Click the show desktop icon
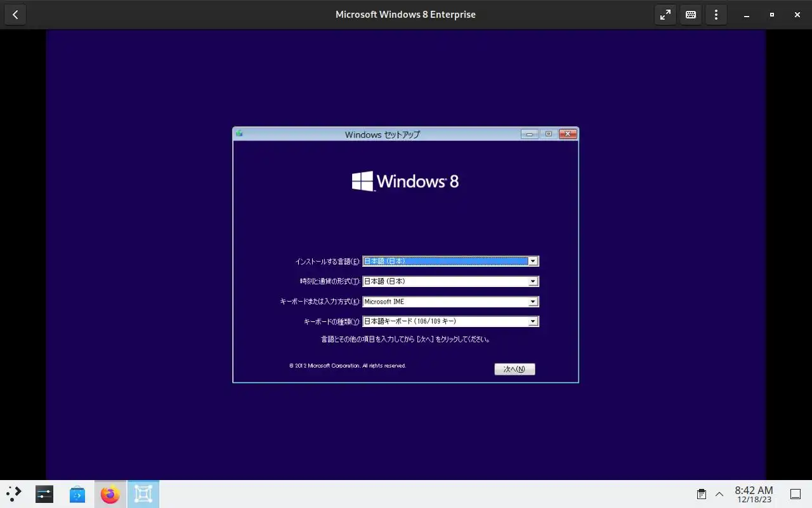The image size is (812, 508). 795,494
